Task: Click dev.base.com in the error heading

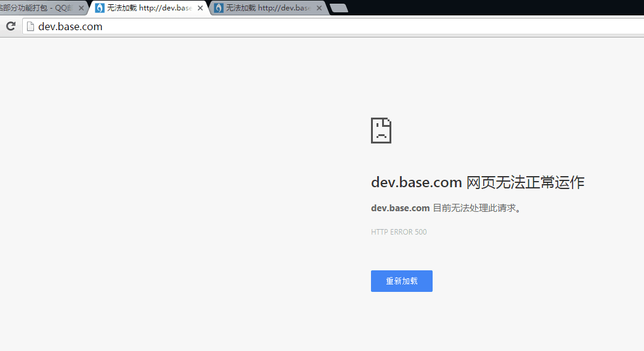Action: coord(417,183)
